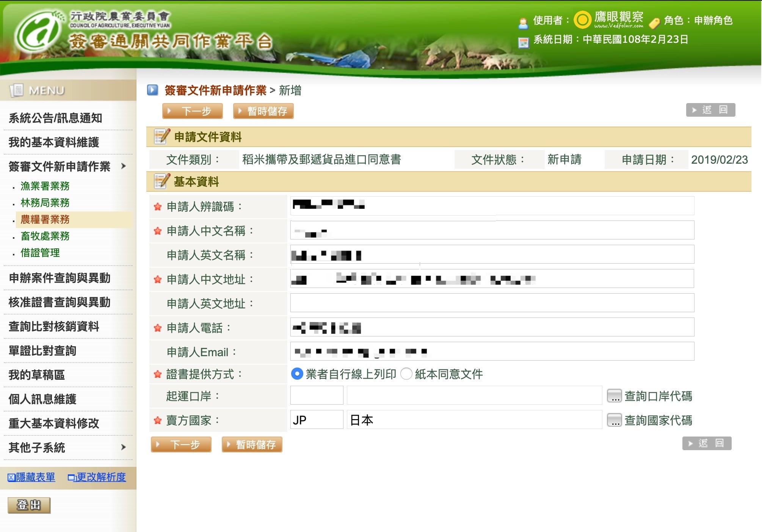The image size is (762, 532).
Task: Focus the 申請人中文名稱 input field
Action: [x=492, y=230]
